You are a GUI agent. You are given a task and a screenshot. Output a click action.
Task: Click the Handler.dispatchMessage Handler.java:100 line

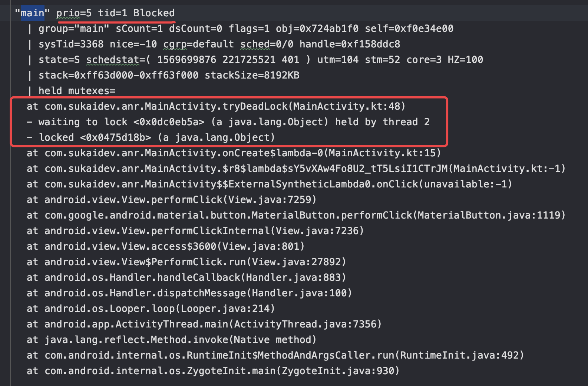pyautogui.click(x=189, y=293)
